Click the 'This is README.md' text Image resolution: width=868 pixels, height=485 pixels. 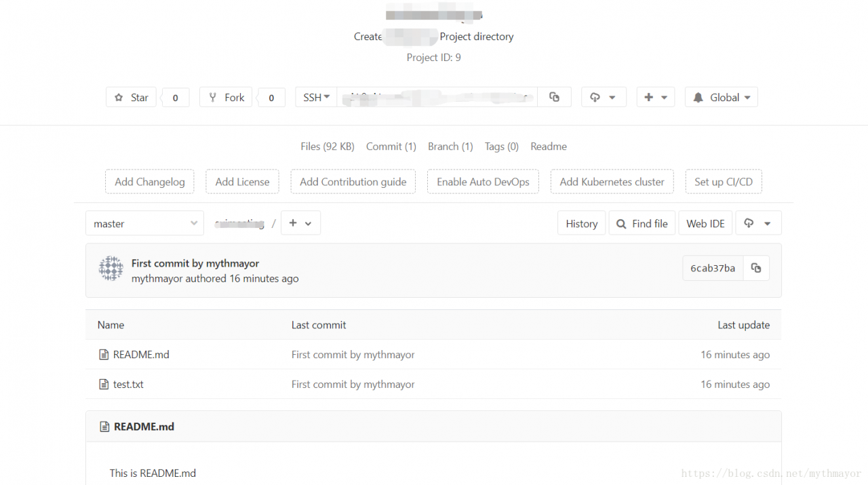(153, 473)
